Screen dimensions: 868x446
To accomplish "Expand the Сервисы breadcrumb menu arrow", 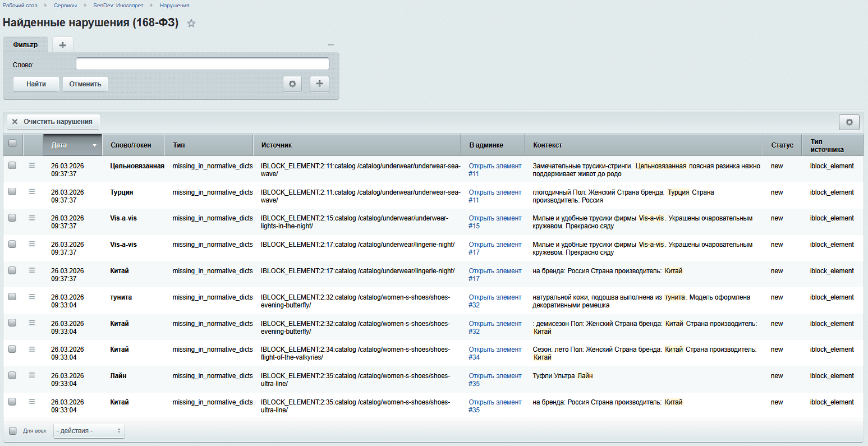I will click(x=85, y=6).
